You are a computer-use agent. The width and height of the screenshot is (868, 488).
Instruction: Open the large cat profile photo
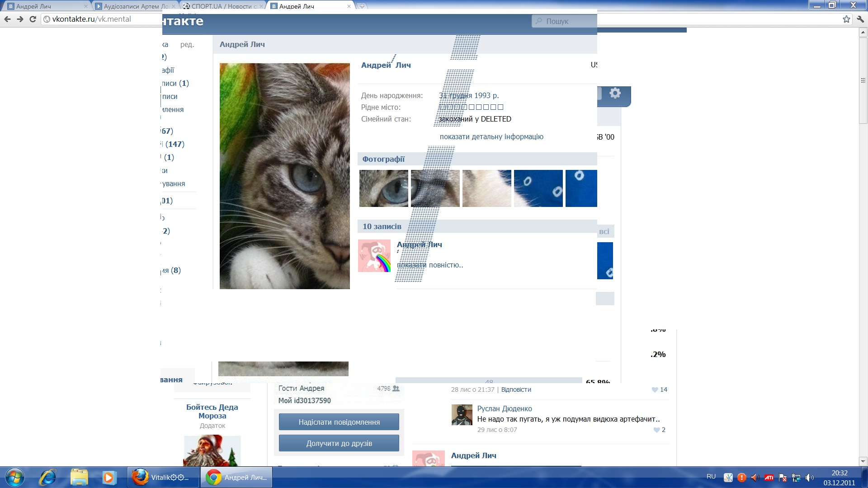(x=285, y=176)
